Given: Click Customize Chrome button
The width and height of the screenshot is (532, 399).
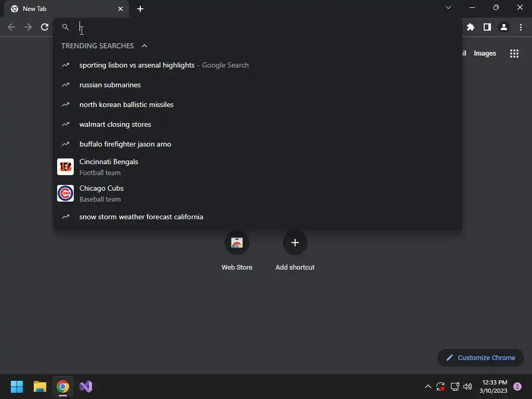Looking at the screenshot, I should point(481,357).
